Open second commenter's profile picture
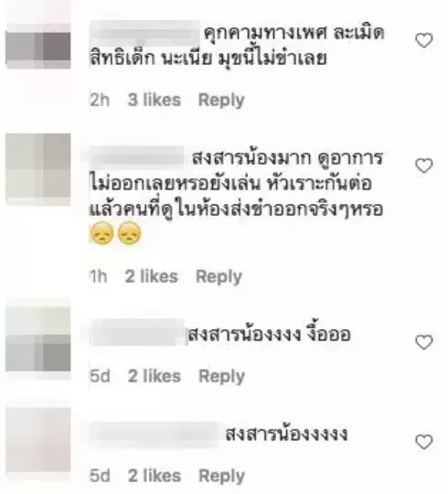448x494 pixels. click(38, 169)
